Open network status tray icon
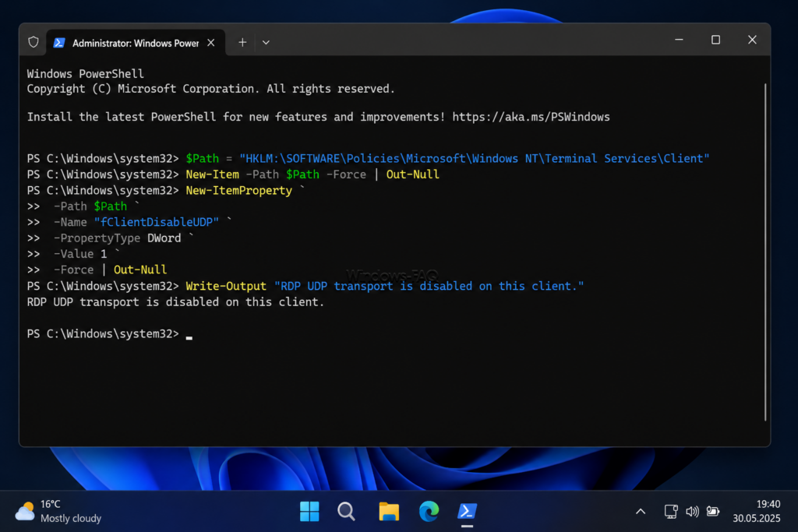The height and width of the screenshot is (532, 798). [x=671, y=512]
